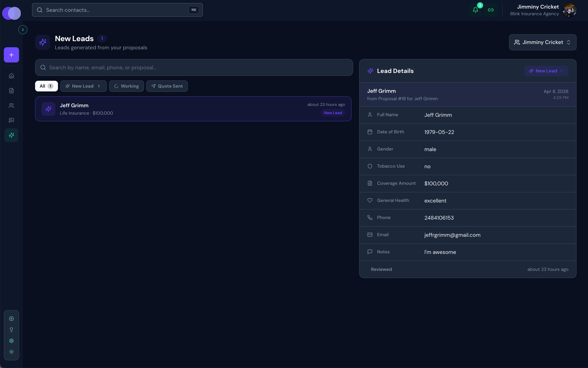Click the lightbulb ideas icon
588x368 pixels.
(11, 330)
